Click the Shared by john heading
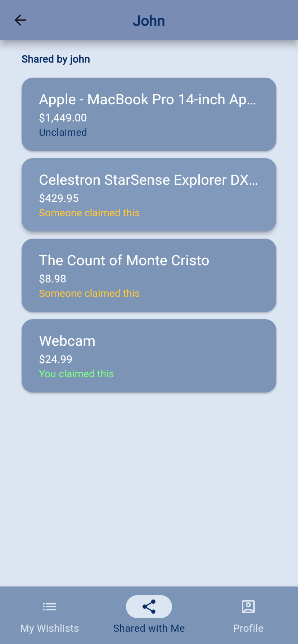The height and width of the screenshot is (644, 298). 56,59
